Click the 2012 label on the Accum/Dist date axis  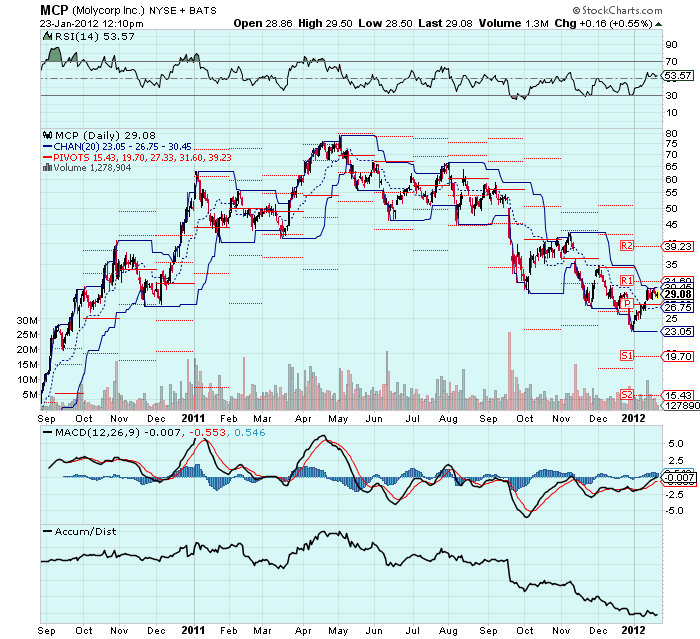pos(633,630)
